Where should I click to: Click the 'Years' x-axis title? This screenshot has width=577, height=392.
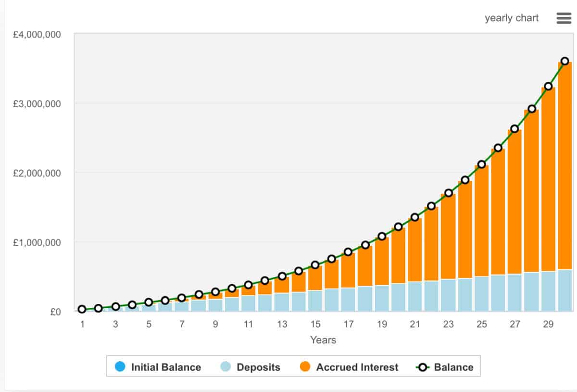[x=323, y=340]
